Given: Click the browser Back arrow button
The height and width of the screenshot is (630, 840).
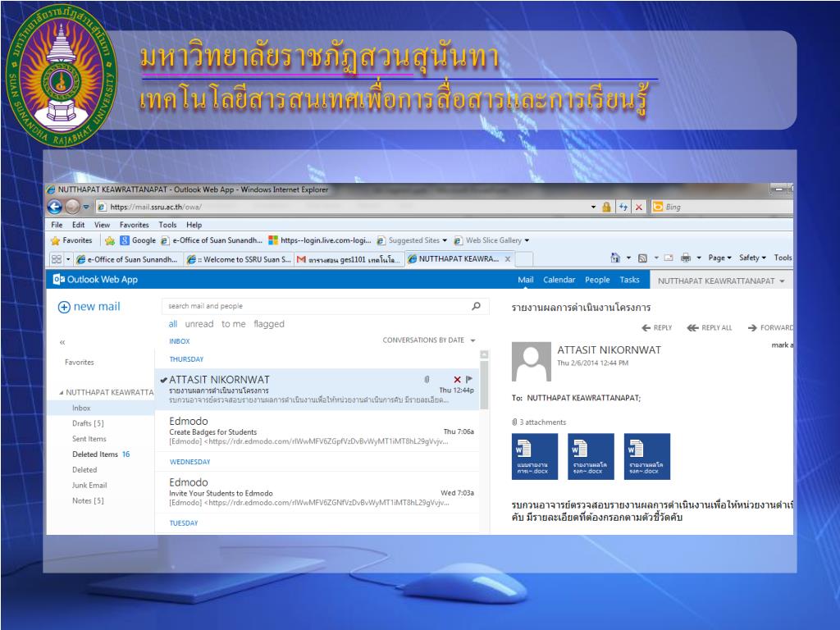Looking at the screenshot, I should (55, 206).
